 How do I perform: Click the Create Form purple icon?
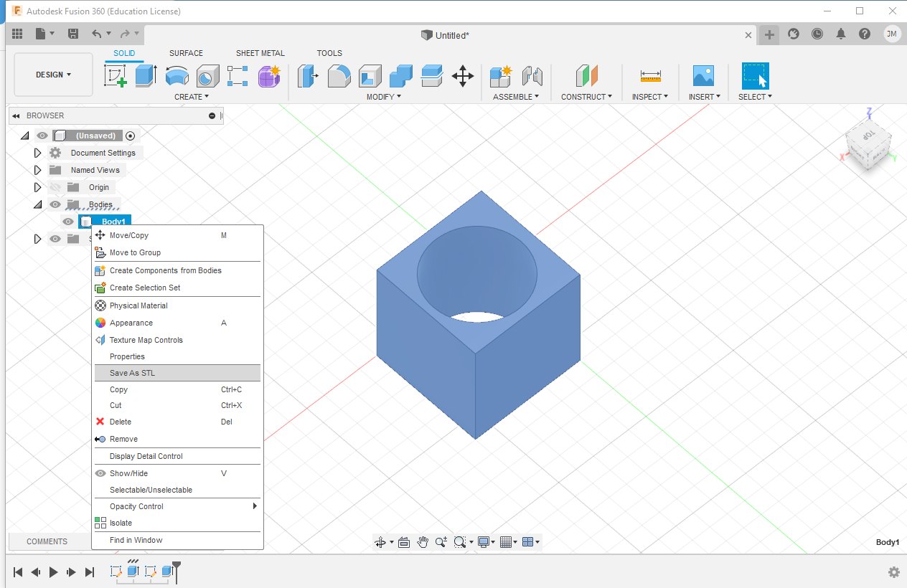[269, 75]
